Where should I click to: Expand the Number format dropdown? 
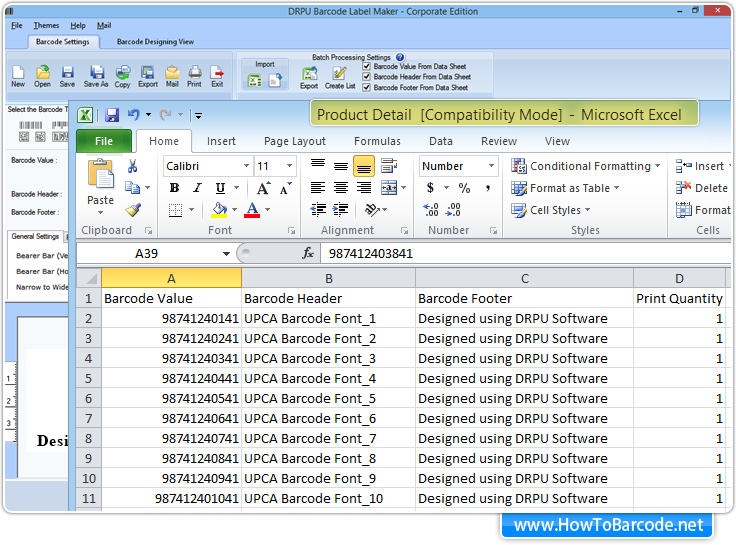click(491, 166)
